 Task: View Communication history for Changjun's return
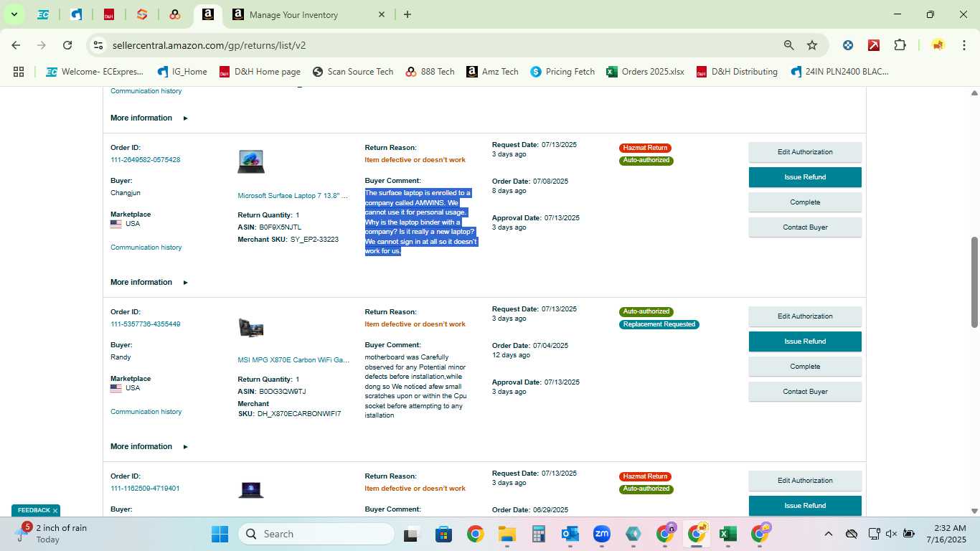[146, 248]
